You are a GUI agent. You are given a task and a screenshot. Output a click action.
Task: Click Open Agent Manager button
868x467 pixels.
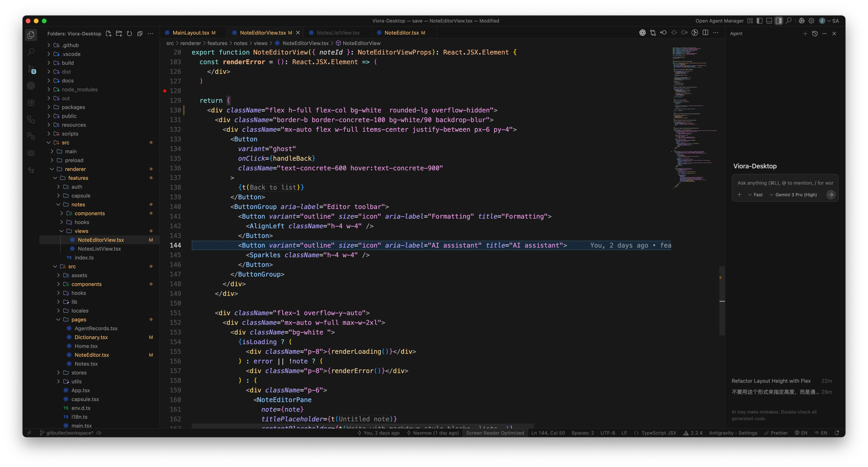[x=719, y=21]
